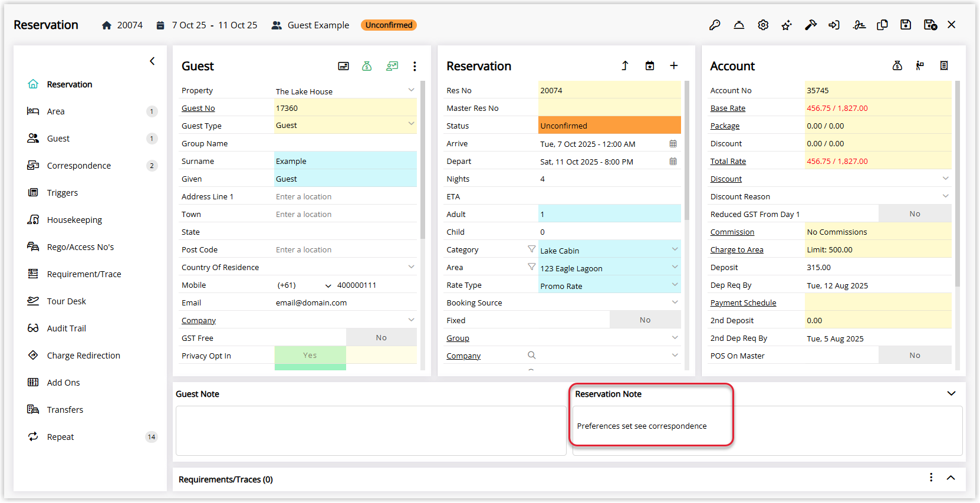Open the Country Of Residence dropdown

click(411, 267)
